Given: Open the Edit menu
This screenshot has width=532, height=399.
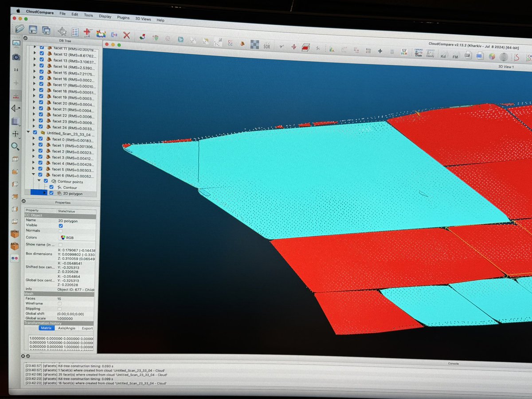Looking at the screenshot, I should point(75,14).
